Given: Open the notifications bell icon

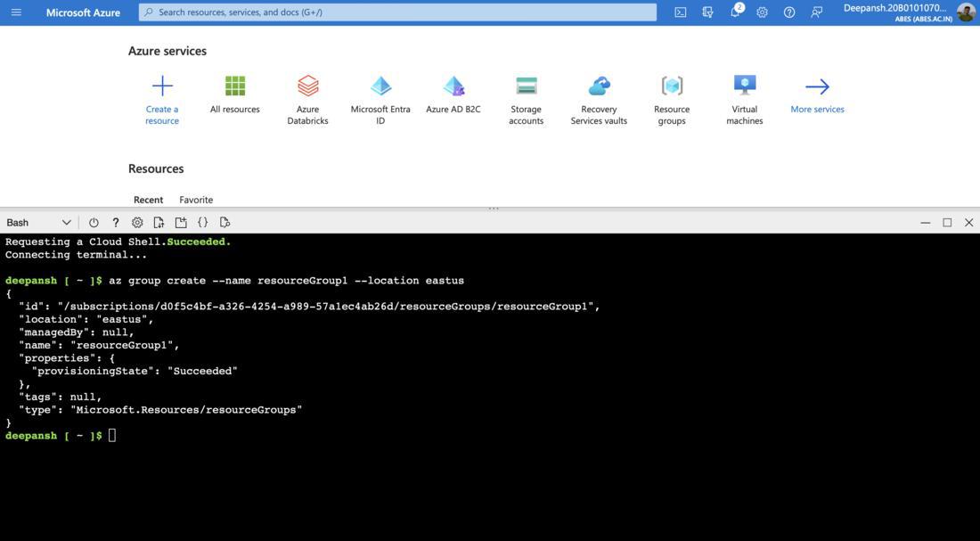Looking at the screenshot, I should [735, 12].
